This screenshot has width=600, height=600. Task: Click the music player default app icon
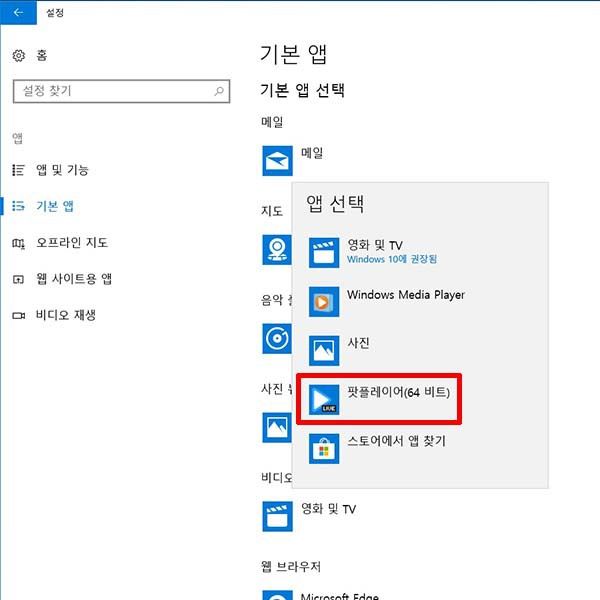(277, 339)
